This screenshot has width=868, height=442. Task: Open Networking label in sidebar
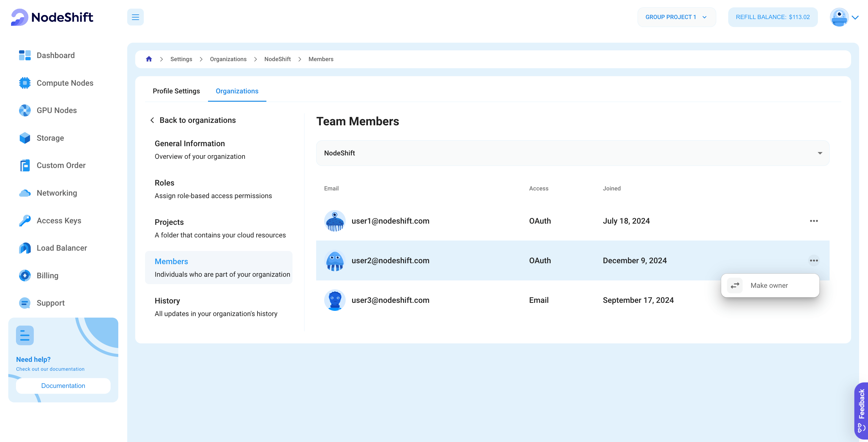(x=57, y=193)
